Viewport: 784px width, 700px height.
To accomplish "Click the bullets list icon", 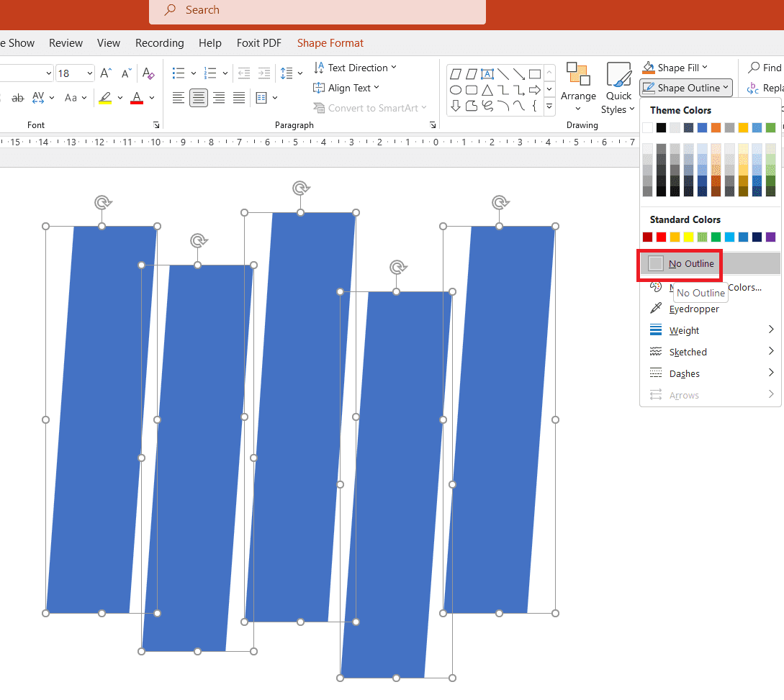I will click(179, 73).
